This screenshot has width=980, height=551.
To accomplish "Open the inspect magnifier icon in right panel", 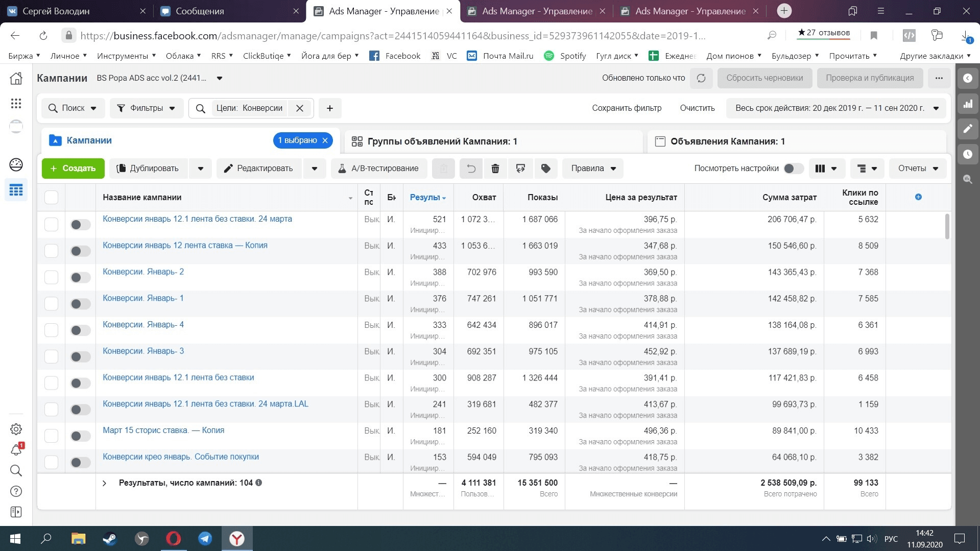I will 968,179.
